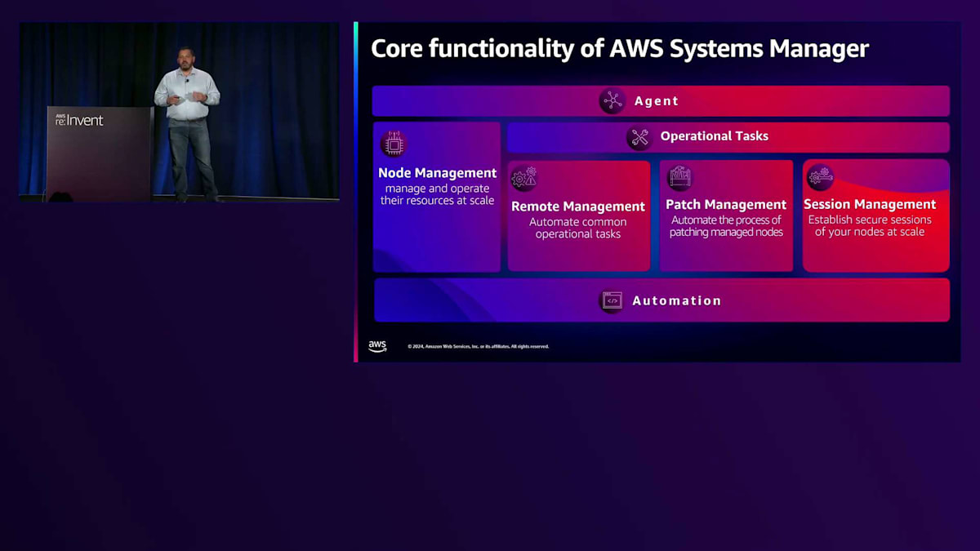
Task: Click the re:Invent logo on the podium
Action: tap(79, 120)
